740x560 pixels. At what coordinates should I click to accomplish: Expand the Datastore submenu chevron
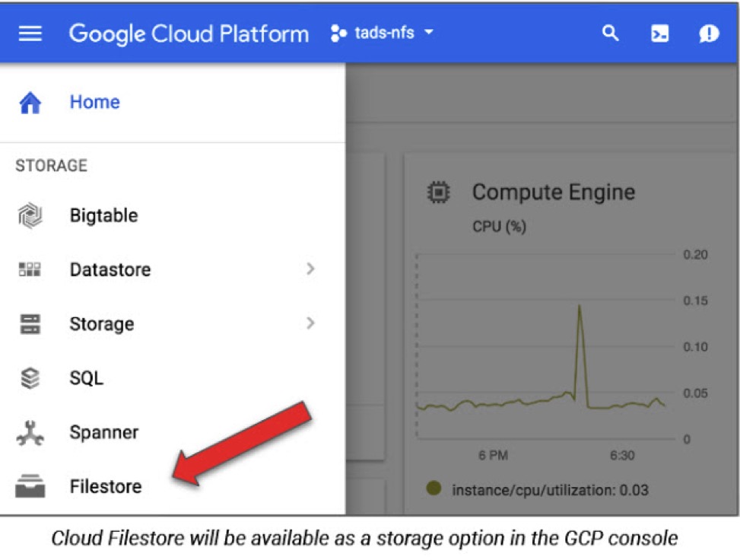310,269
